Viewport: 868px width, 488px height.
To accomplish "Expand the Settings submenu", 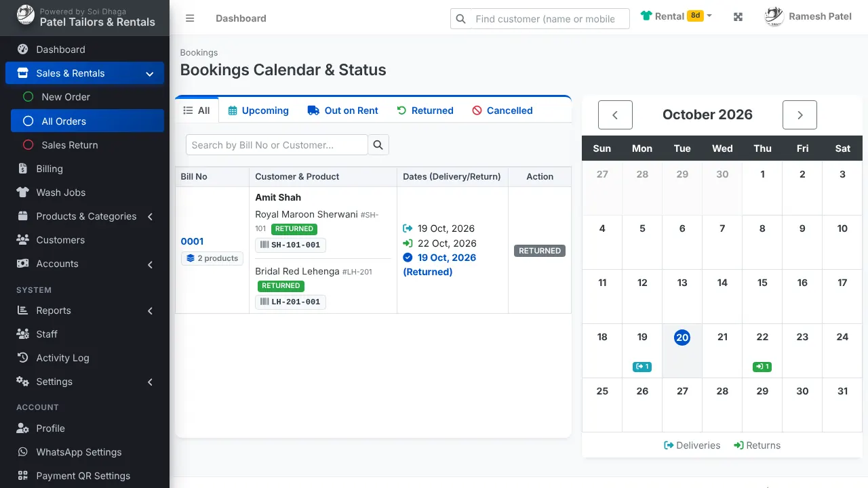I will pos(85,382).
